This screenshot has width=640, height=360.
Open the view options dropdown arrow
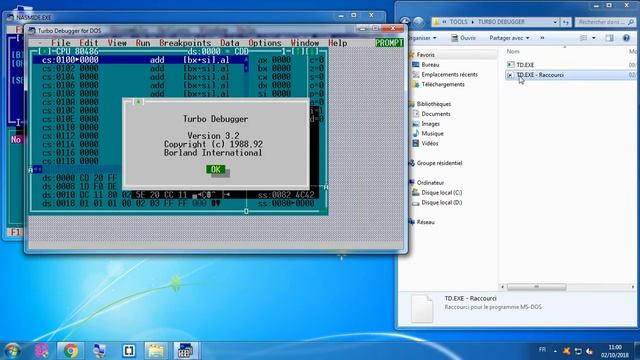[x=593, y=38]
